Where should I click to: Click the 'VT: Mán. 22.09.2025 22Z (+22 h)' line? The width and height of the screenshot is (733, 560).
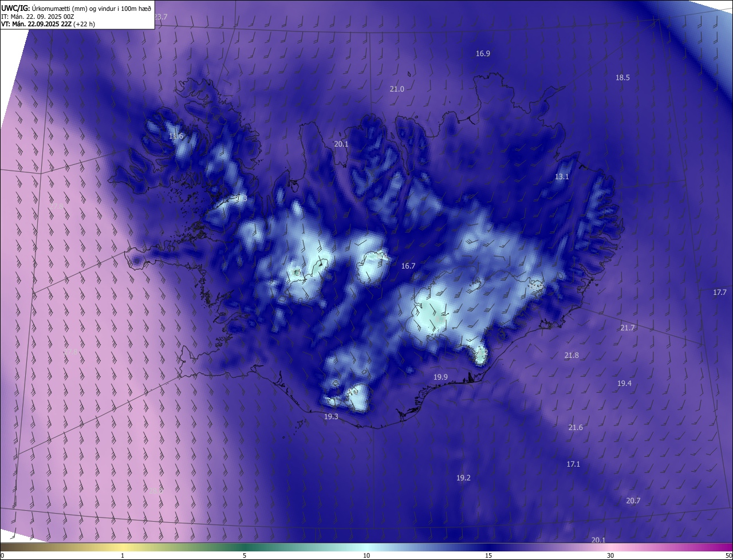coord(48,24)
